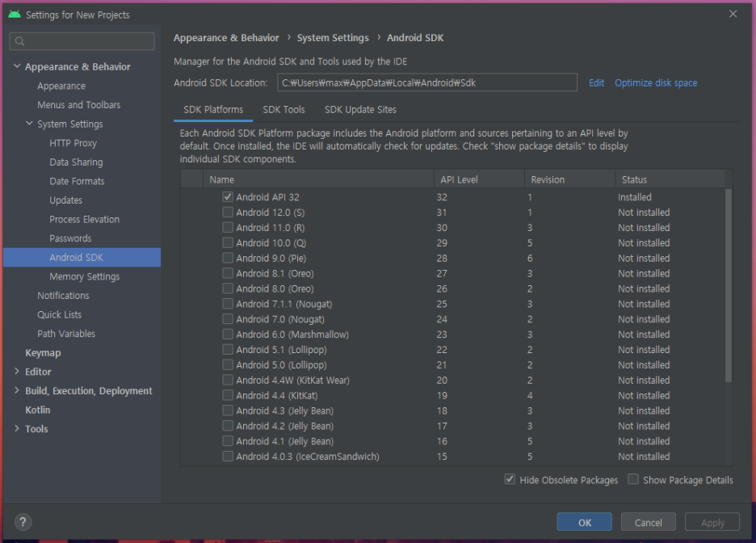This screenshot has height=543, width=756.
Task: Check the Android 4.4 (KitKat) checkbox
Action: tap(228, 395)
